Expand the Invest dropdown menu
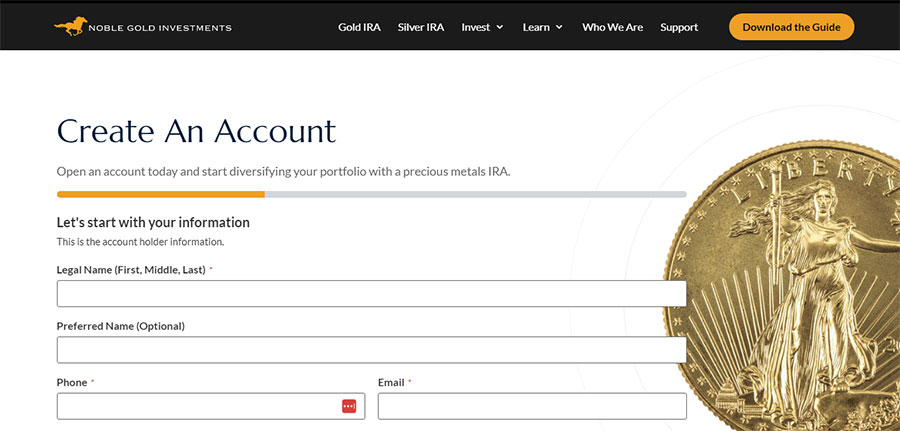This screenshot has width=900, height=431. (482, 27)
